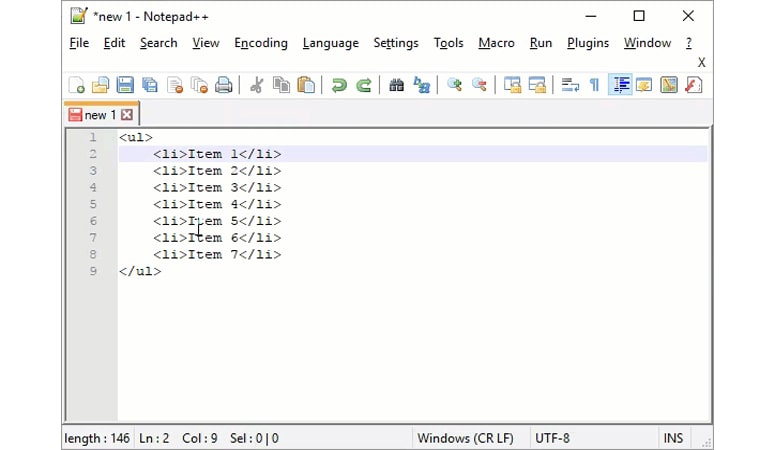The height and width of the screenshot is (450, 768).
Task: Toggle synchronize horizontal scrolling icon
Action: pos(537,85)
